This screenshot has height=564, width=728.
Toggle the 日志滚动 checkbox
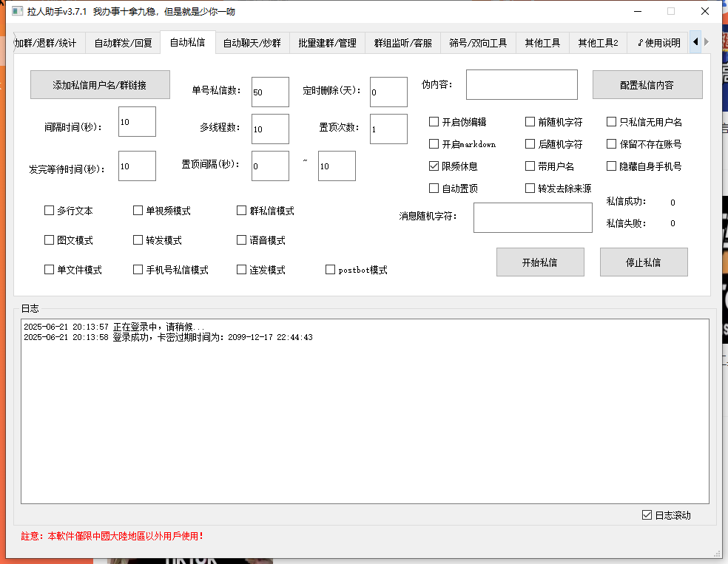coord(647,515)
